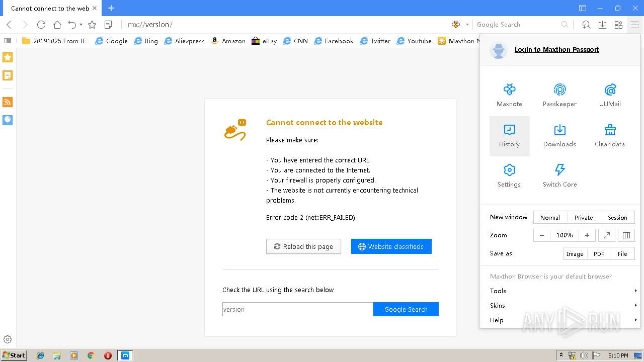The width and height of the screenshot is (644, 362).
Task: Toggle fullscreen zoom mode button
Action: pyautogui.click(x=607, y=235)
